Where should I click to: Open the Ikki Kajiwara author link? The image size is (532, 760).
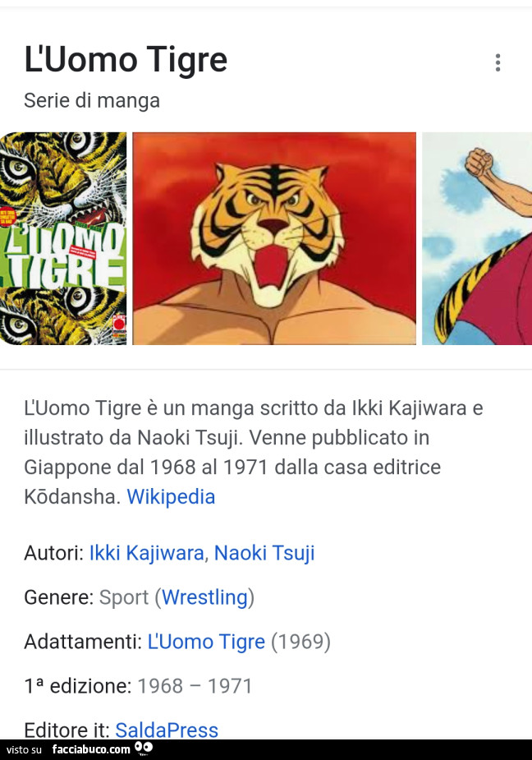coord(147,553)
